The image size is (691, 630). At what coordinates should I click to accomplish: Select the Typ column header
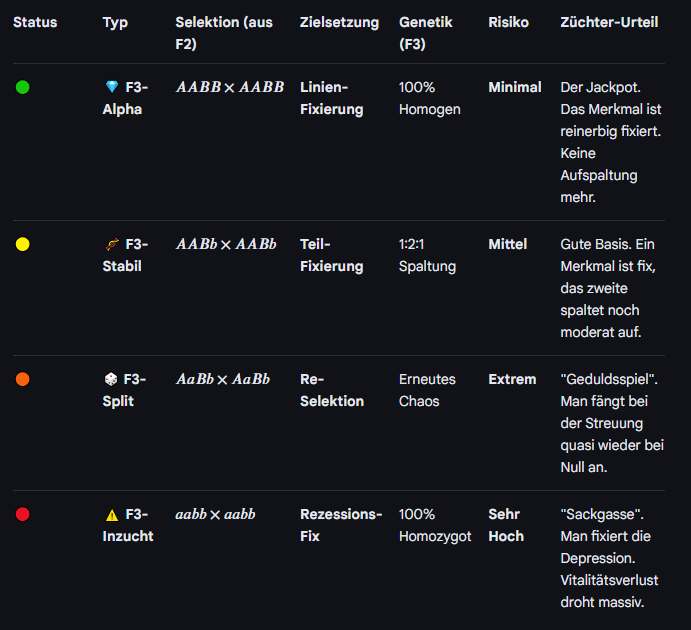point(115,22)
